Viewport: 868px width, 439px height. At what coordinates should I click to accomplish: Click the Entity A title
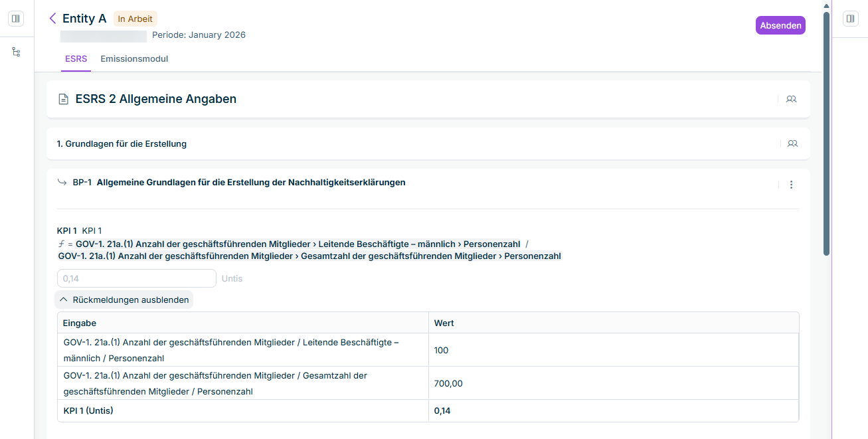[x=84, y=19]
